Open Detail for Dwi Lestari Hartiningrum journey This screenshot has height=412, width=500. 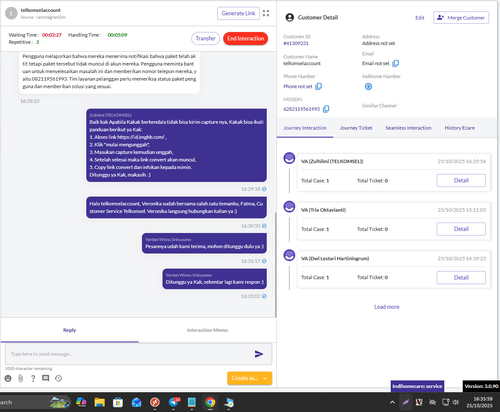coord(461,277)
